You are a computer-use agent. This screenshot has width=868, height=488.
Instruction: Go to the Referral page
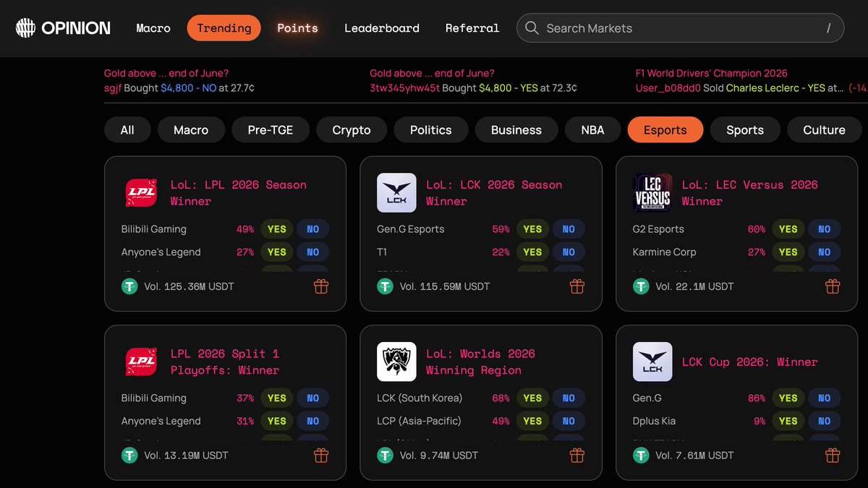click(472, 28)
